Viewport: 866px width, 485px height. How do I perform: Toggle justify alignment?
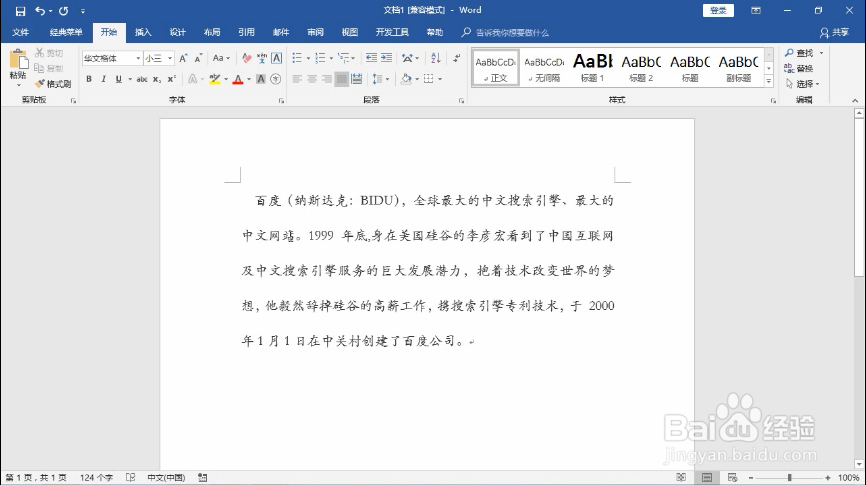tap(342, 79)
